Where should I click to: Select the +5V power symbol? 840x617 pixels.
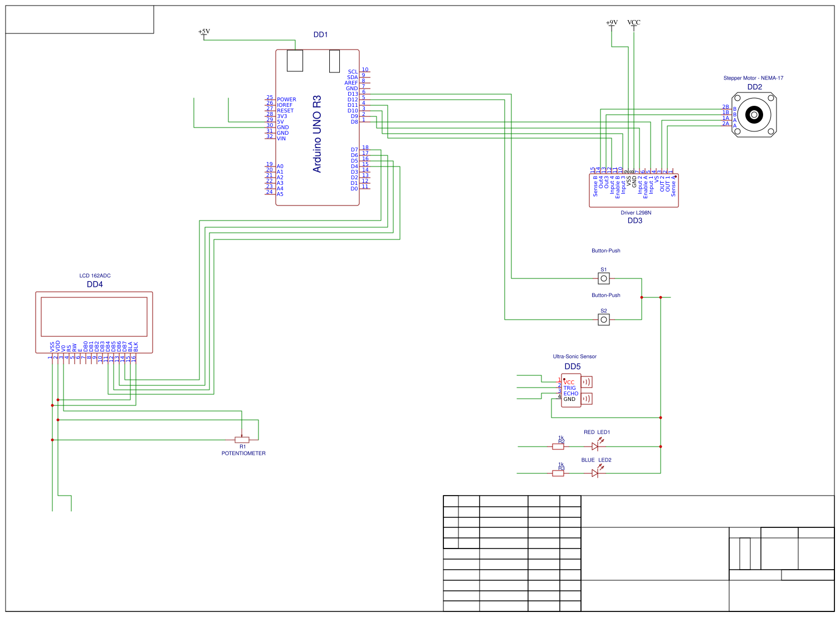coord(204,33)
